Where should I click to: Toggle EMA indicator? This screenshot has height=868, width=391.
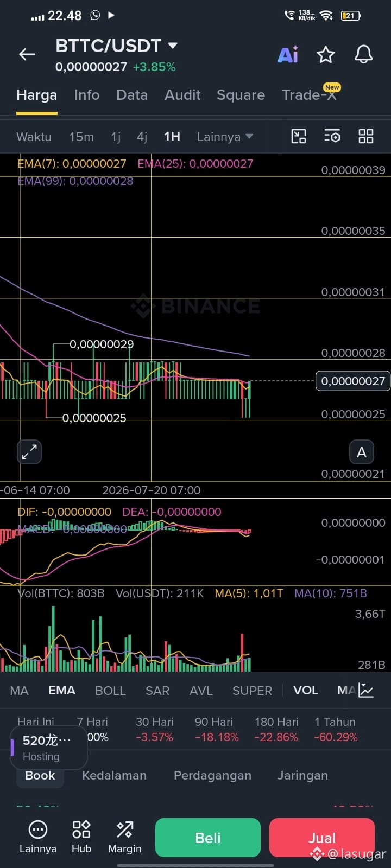pyautogui.click(x=62, y=691)
